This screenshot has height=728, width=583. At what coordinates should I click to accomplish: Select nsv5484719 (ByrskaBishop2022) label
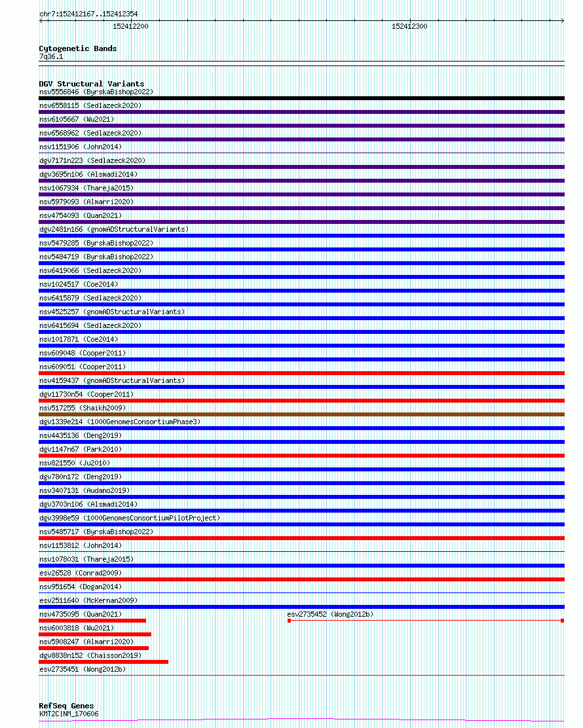pos(96,257)
